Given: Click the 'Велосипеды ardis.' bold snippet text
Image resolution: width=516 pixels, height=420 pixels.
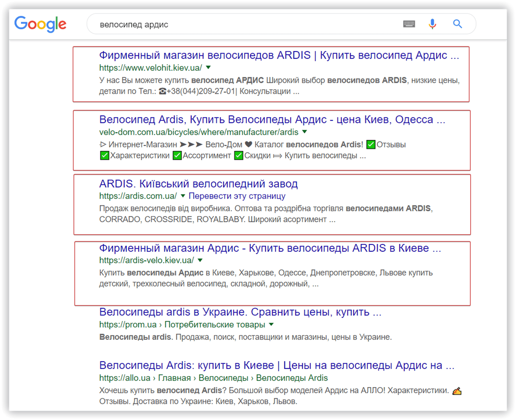Looking at the screenshot, I should click(136, 337).
